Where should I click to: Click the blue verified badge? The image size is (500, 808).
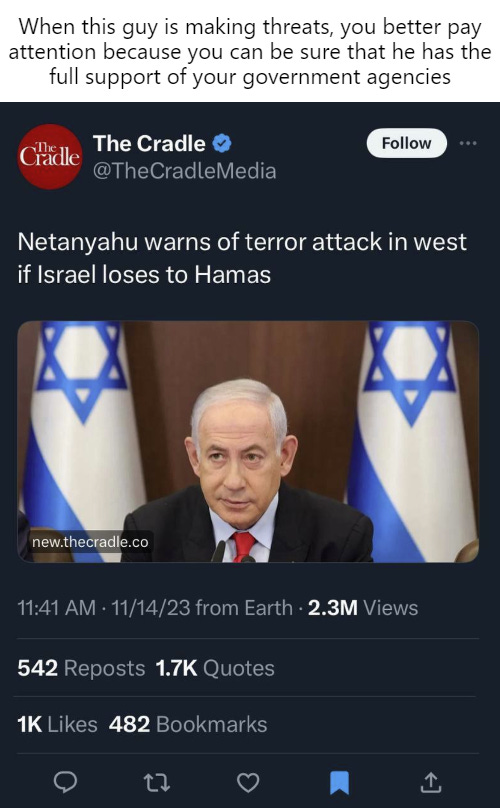pos(222,143)
